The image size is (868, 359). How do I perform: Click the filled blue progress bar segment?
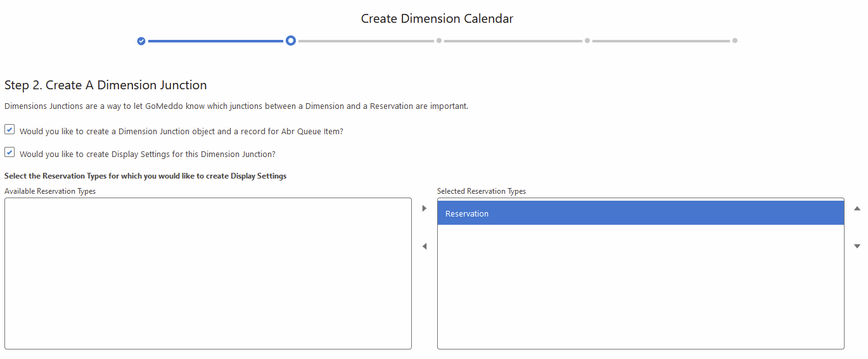point(215,41)
